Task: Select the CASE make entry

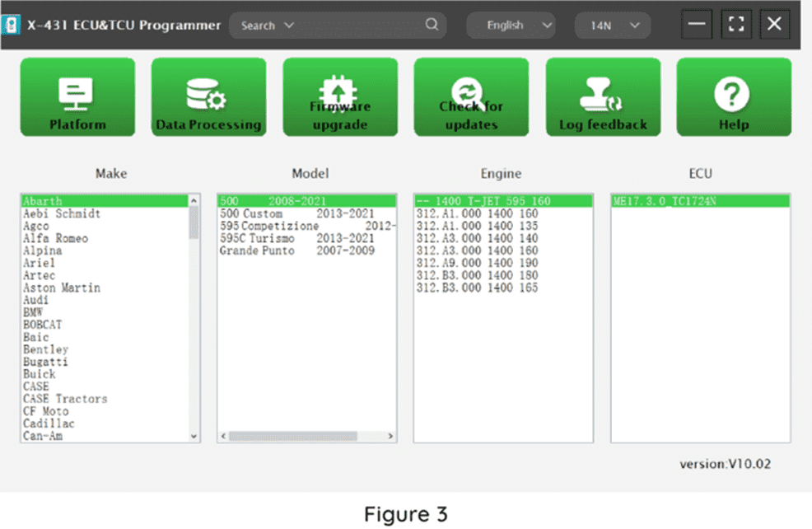Action: click(x=105, y=386)
